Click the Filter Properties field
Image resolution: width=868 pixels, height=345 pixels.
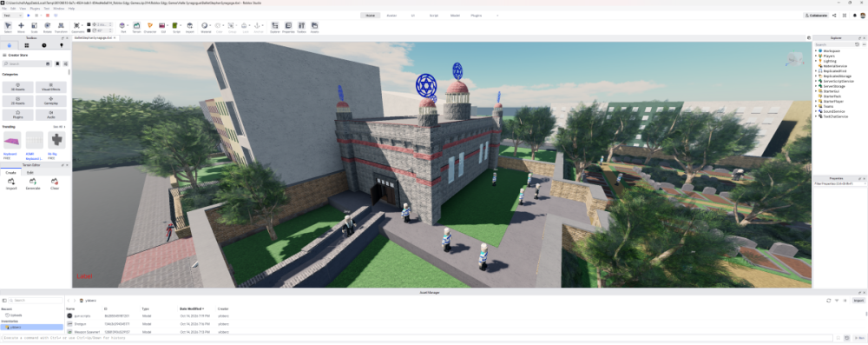coord(839,183)
